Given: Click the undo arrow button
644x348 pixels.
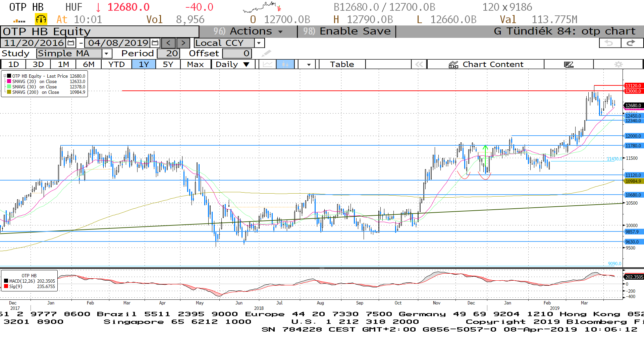Looking at the screenshot, I should tap(609, 43).
